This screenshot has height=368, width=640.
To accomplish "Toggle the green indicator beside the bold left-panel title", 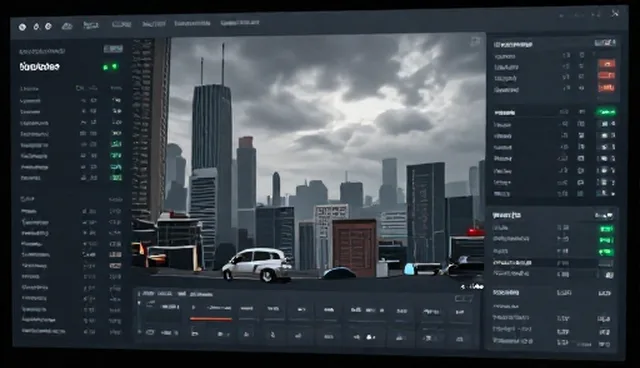I will 110,67.
